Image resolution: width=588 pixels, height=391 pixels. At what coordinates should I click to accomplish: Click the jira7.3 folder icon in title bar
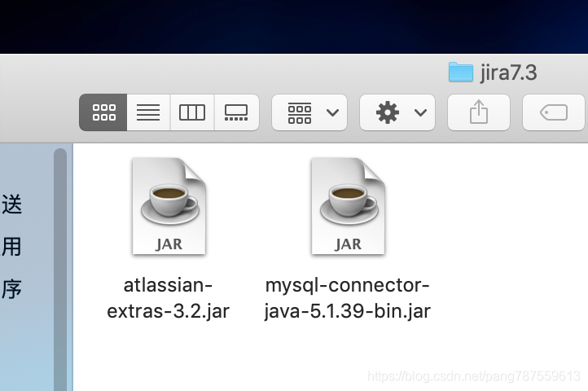point(460,72)
